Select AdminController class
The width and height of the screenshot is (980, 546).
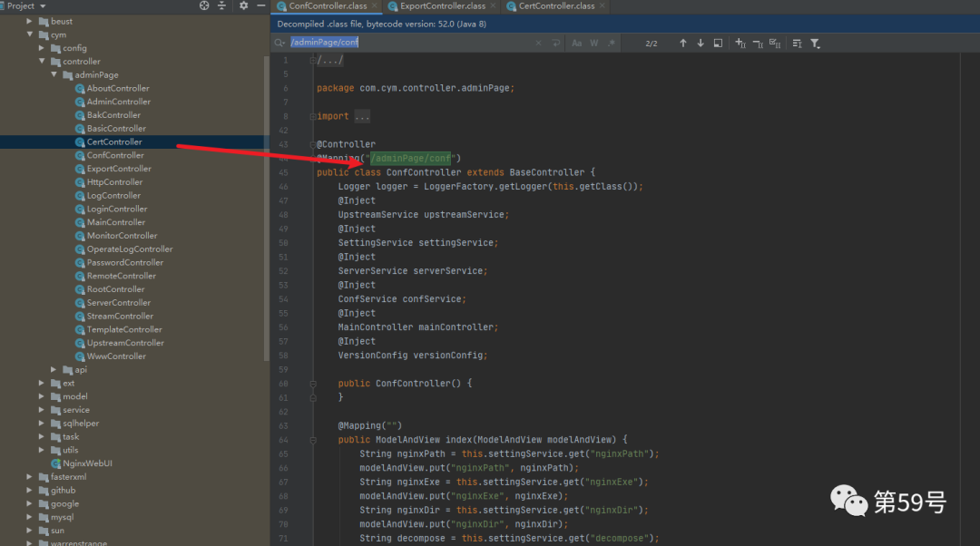tap(118, 102)
